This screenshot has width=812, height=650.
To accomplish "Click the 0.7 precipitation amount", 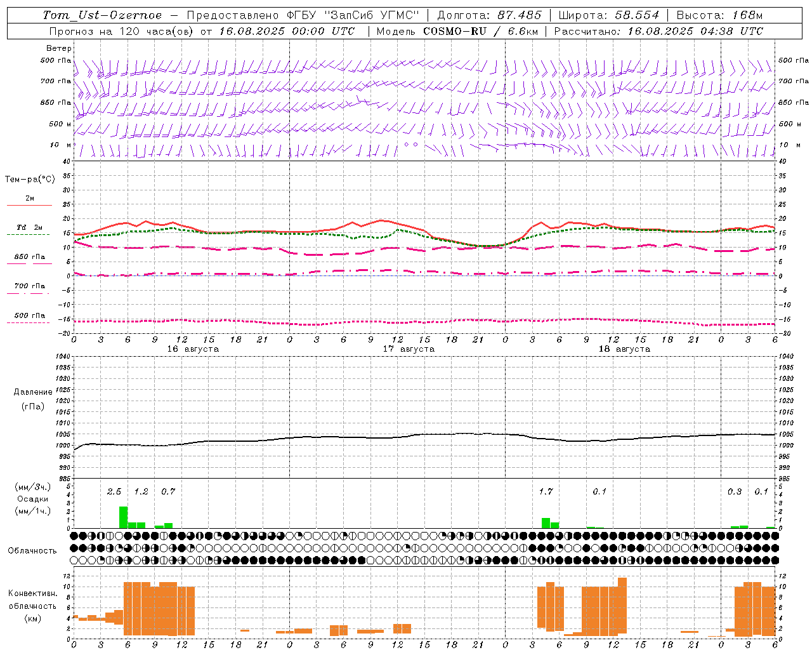I will (x=167, y=492).
